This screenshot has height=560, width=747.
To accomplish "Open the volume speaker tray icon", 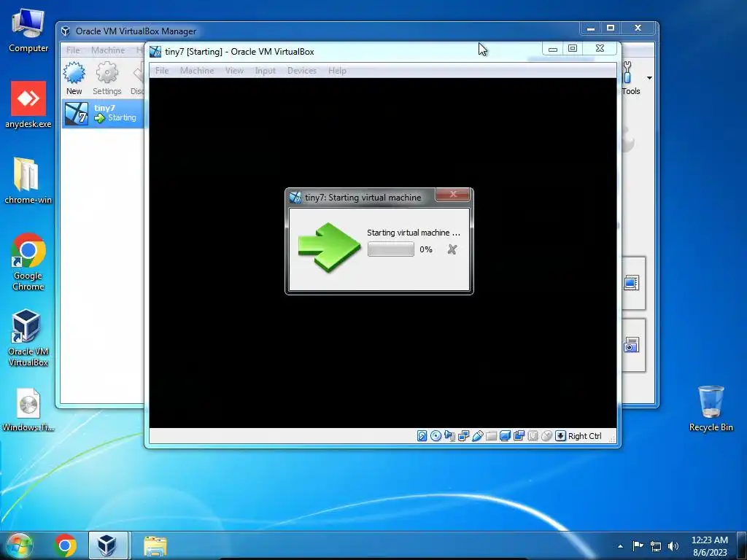I will click(x=673, y=546).
